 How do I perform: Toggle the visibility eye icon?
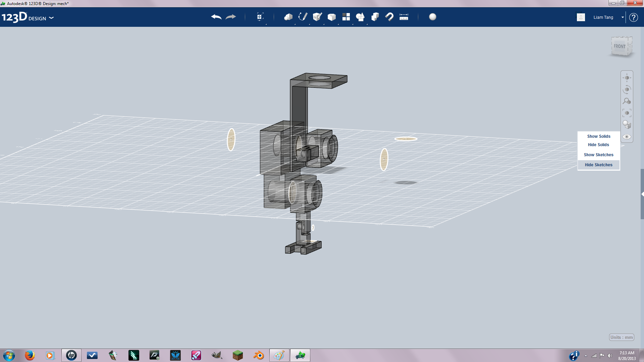(x=627, y=137)
